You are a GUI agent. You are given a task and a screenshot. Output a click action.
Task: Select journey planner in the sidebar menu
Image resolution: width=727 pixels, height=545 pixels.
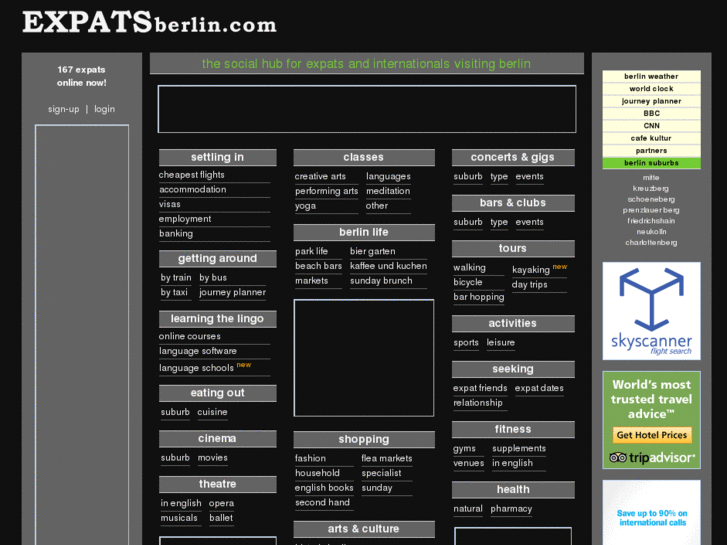tap(651, 101)
